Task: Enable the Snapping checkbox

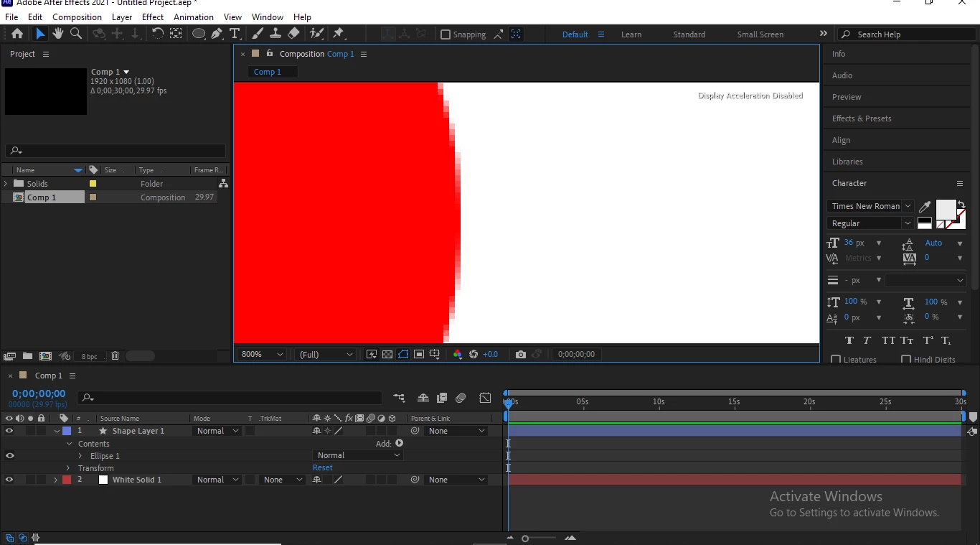Action: 446,34
